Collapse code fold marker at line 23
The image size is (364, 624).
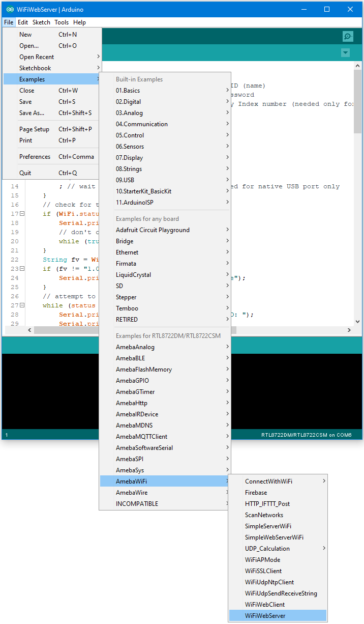pyautogui.click(x=22, y=269)
